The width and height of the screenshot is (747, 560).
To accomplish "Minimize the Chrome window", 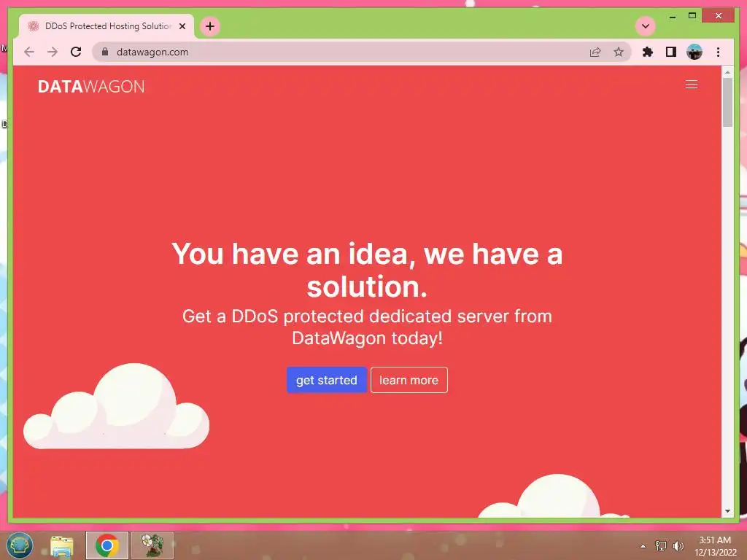I will 672,16.
